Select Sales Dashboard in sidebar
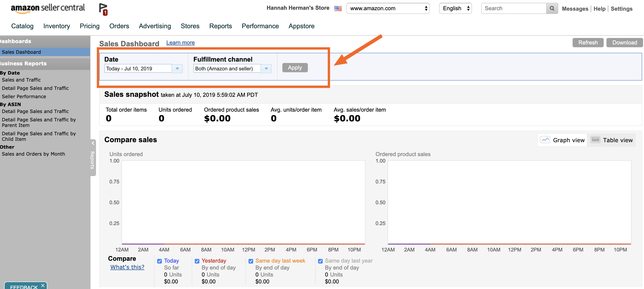644x289 pixels. 45,52
